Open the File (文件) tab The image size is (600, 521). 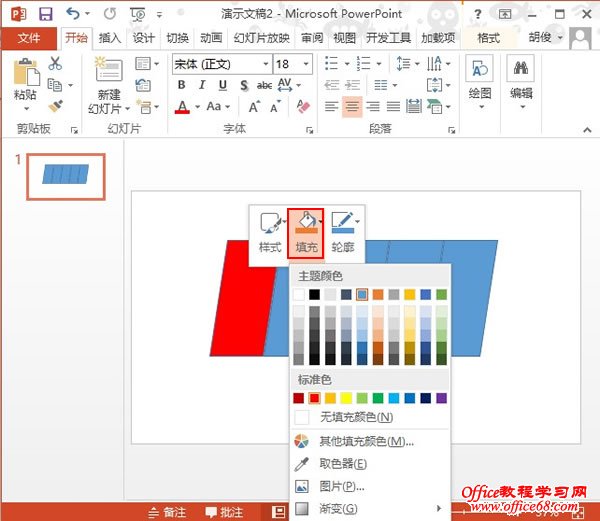(29, 38)
